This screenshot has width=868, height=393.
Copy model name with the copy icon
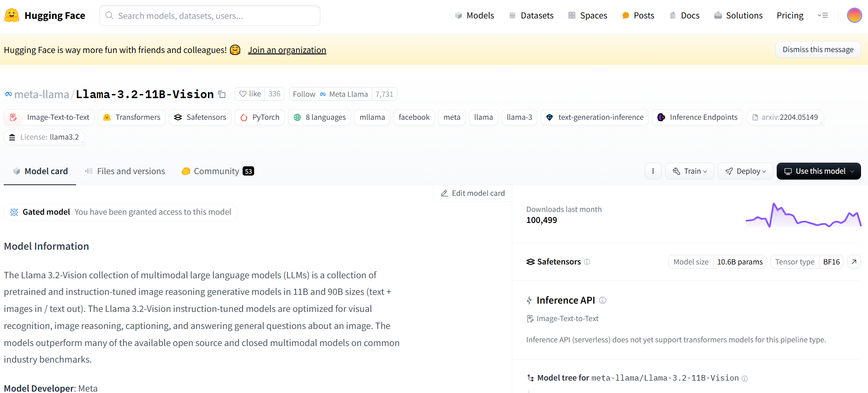(222, 94)
